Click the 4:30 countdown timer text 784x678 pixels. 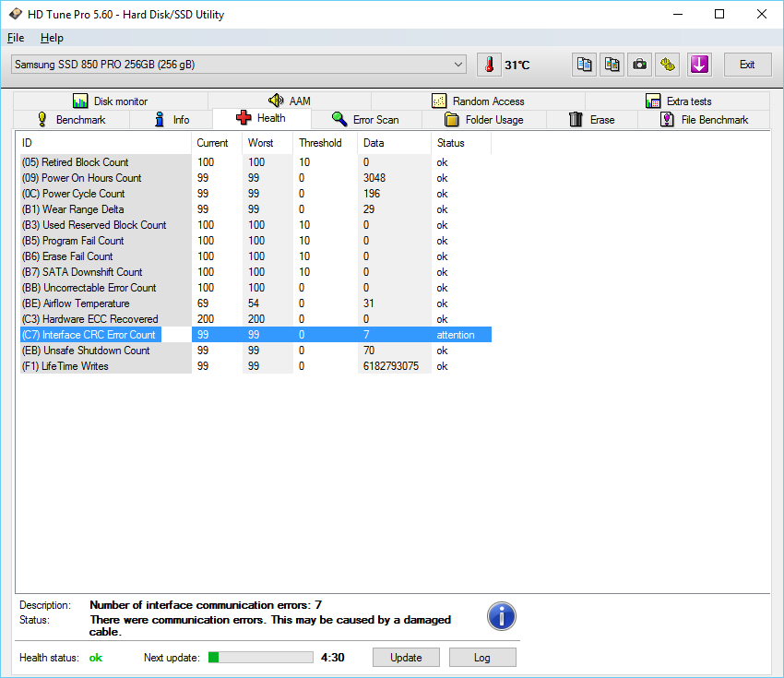332,657
